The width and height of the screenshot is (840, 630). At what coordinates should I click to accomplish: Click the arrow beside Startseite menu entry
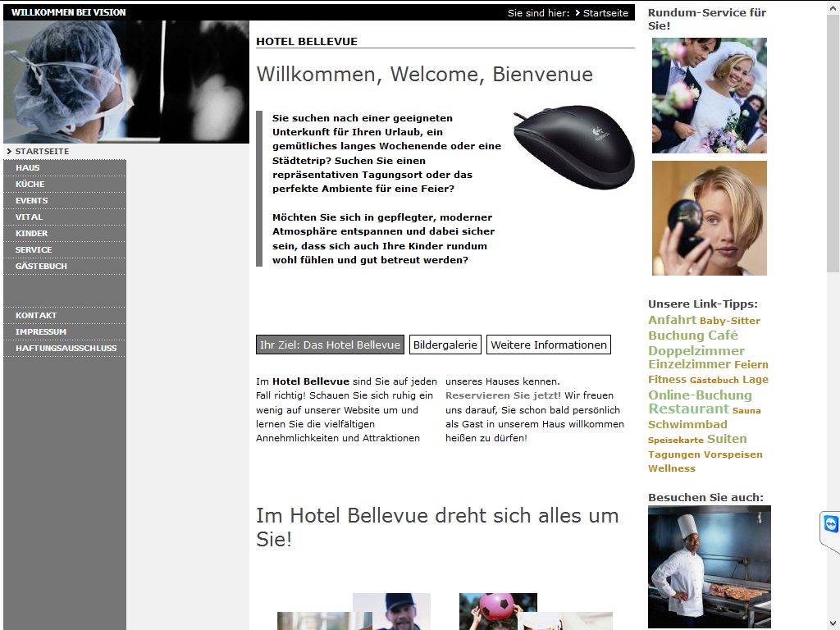(9, 152)
